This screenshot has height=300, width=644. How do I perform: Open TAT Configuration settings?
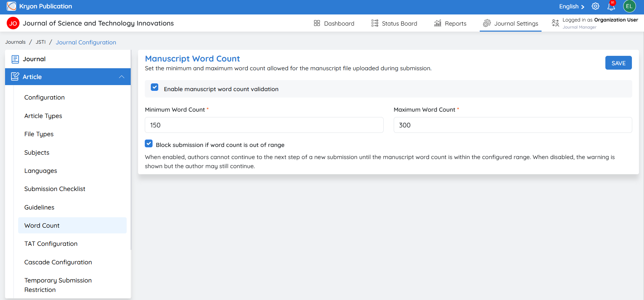(51, 244)
